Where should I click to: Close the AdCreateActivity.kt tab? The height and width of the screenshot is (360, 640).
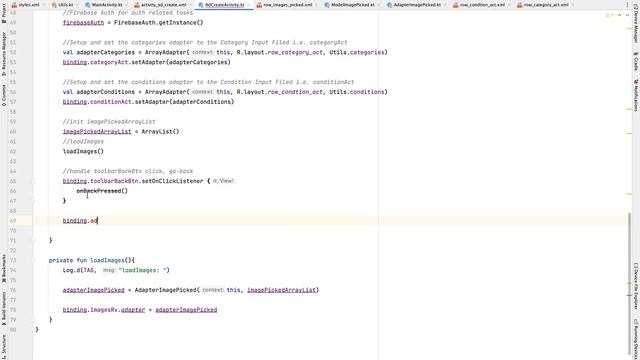click(249, 5)
